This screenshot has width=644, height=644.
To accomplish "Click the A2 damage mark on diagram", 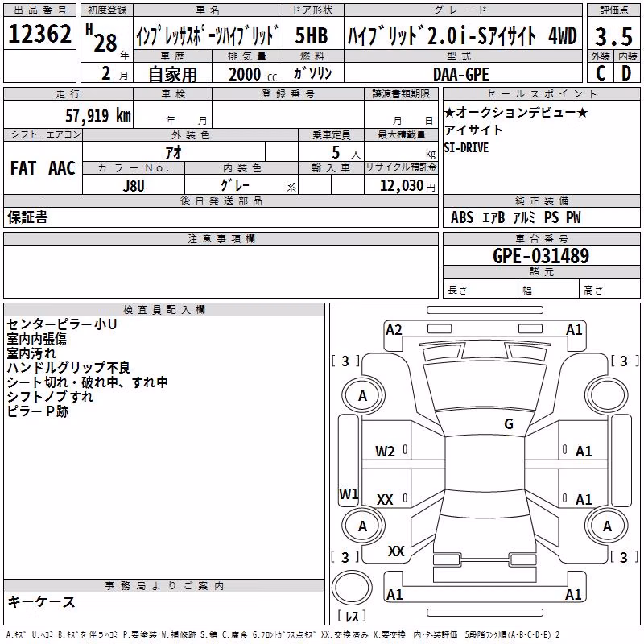I will click(394, 330).
